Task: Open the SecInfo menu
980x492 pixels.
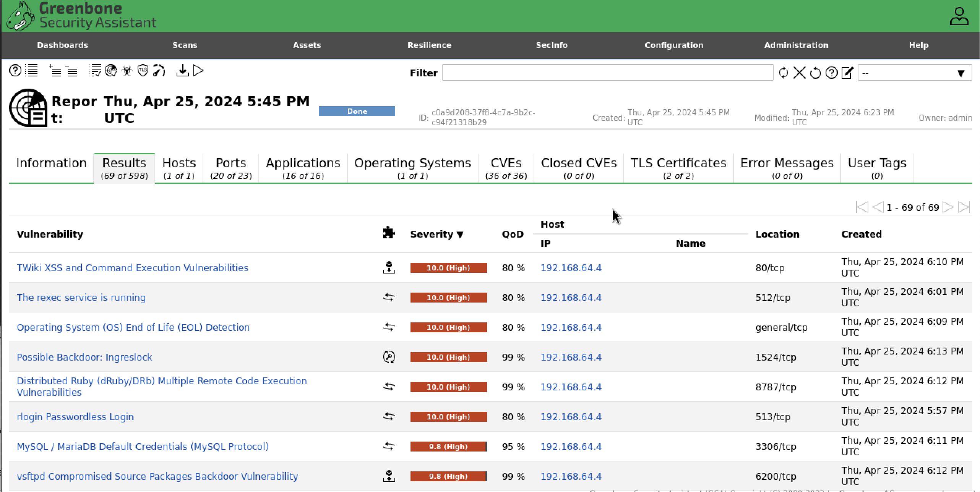Action: coord(552,45)
